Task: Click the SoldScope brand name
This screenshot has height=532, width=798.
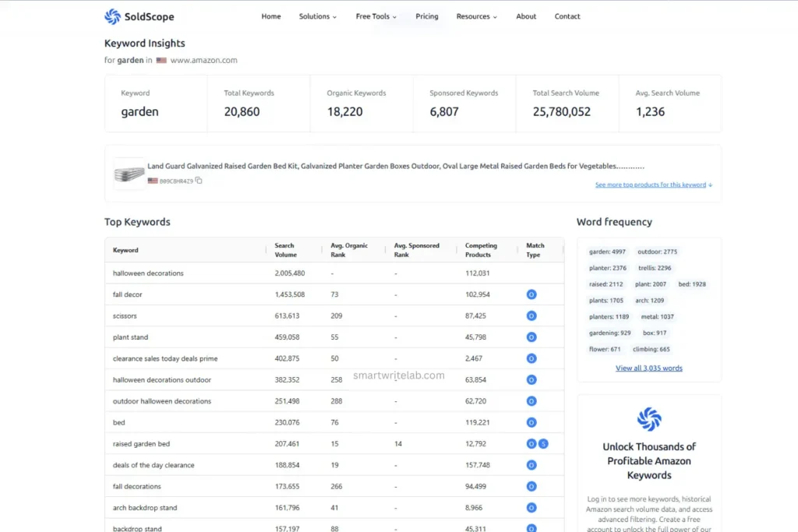Action: tap(149, 17)
